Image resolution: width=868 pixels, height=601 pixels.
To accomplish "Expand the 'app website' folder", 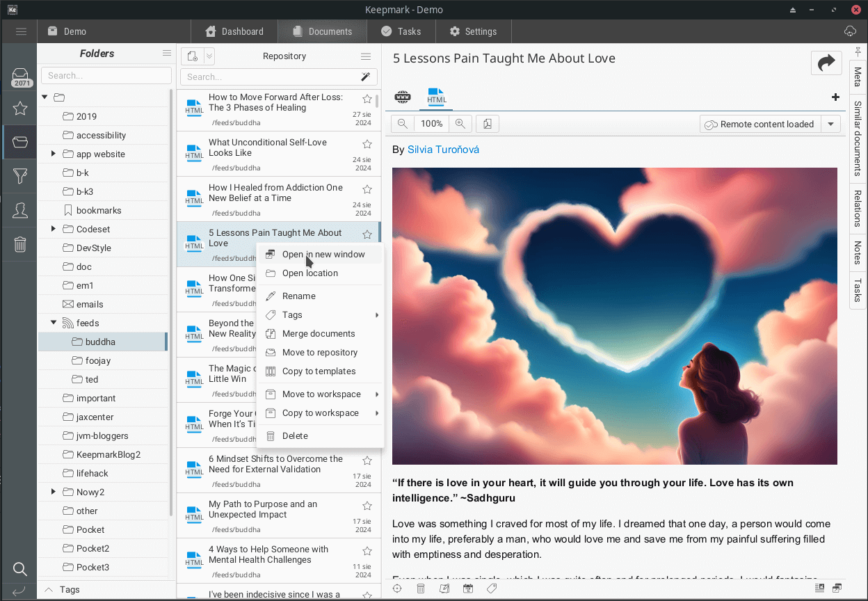I will pos(54,154).
